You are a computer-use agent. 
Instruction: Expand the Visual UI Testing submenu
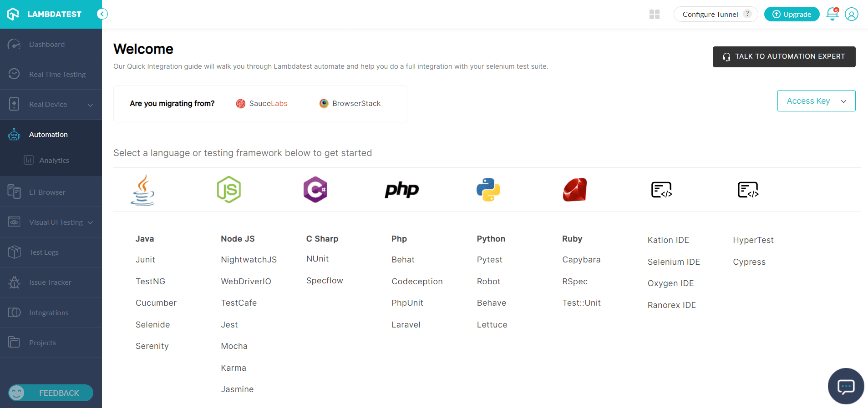(x=90, y=222)
